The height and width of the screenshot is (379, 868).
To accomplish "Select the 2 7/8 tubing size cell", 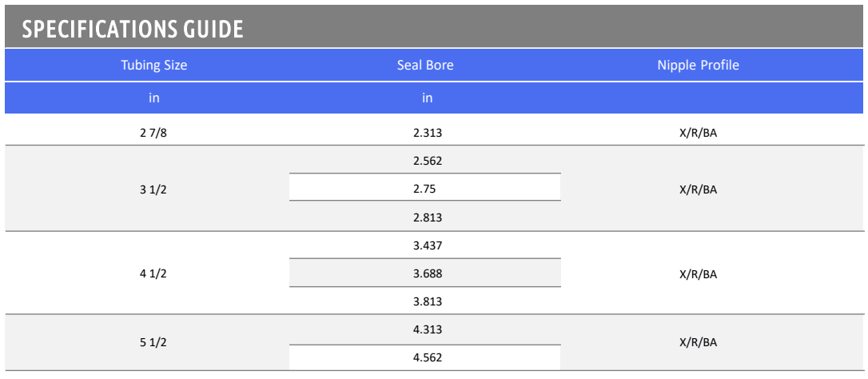I will coord(153,133).
